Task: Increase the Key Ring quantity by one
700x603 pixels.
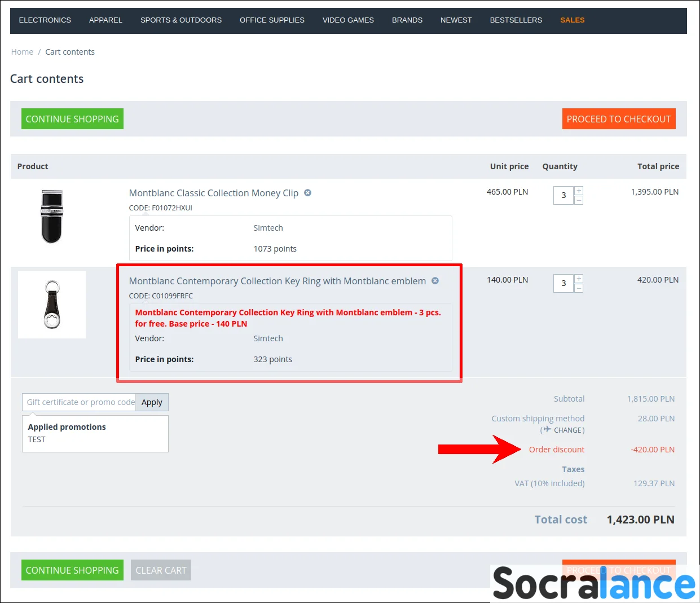Action: pos(579,279)
